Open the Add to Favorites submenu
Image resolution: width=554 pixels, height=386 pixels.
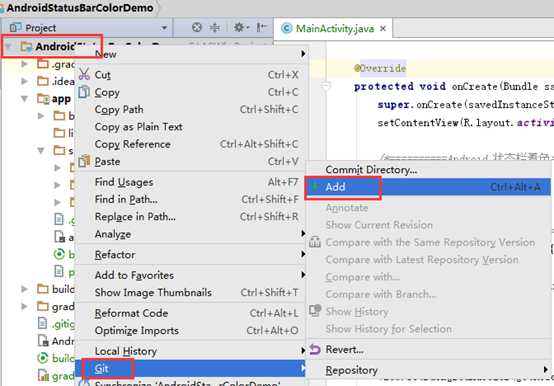point(191,275)
